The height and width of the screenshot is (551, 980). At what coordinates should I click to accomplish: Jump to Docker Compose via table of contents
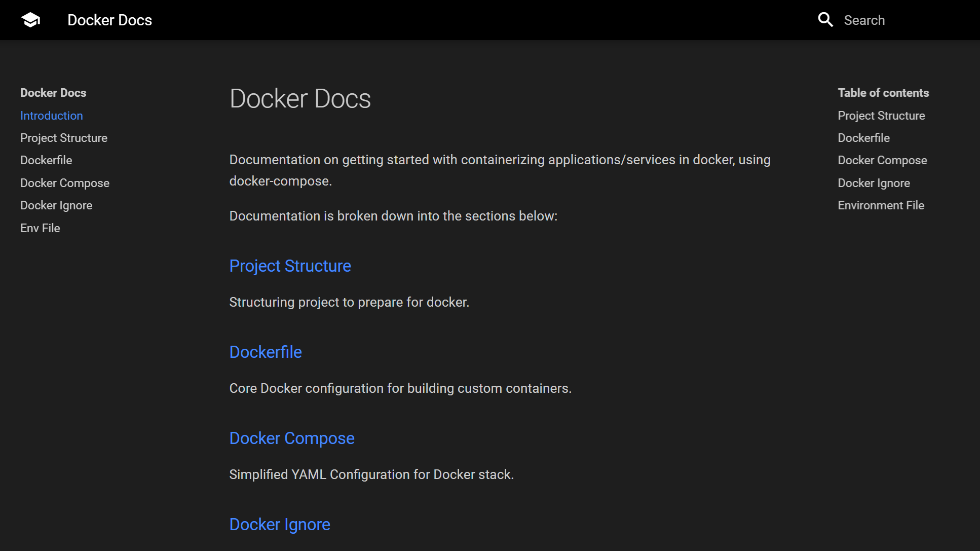tap(882, 160)
